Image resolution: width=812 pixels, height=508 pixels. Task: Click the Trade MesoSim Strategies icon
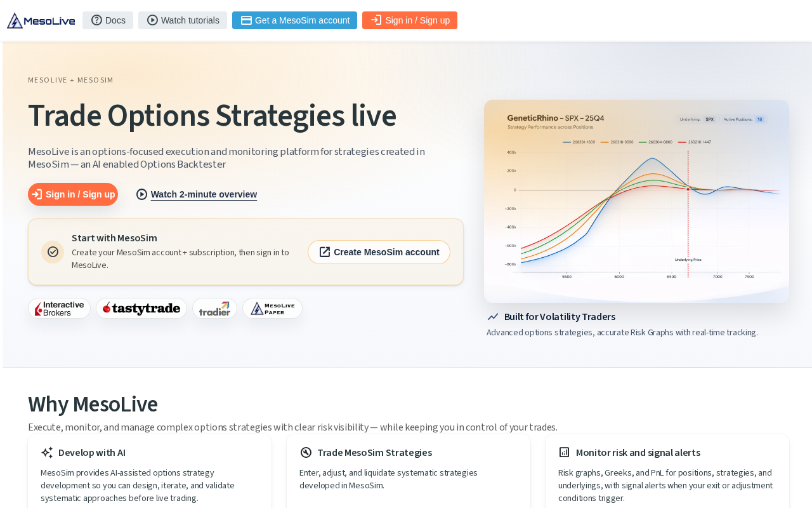tap(306, 453)
